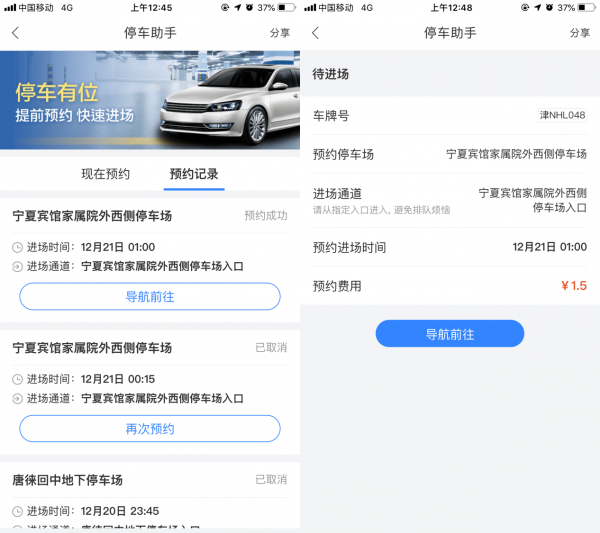Image resolution: width=600 pixels, height=533 pixels.
Task: Switch to 现在预约 tab
Action: click(106, 174)
